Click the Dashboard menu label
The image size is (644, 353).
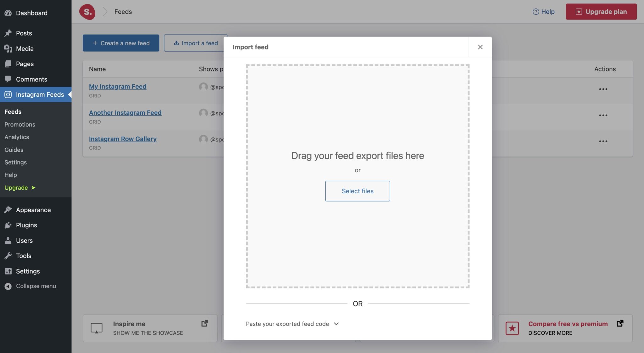point(32,13)
